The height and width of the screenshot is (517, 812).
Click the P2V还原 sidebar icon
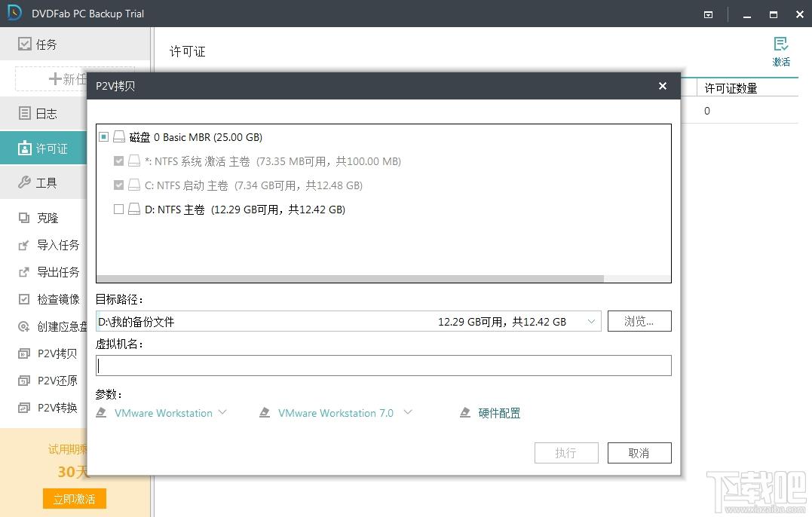24,381
